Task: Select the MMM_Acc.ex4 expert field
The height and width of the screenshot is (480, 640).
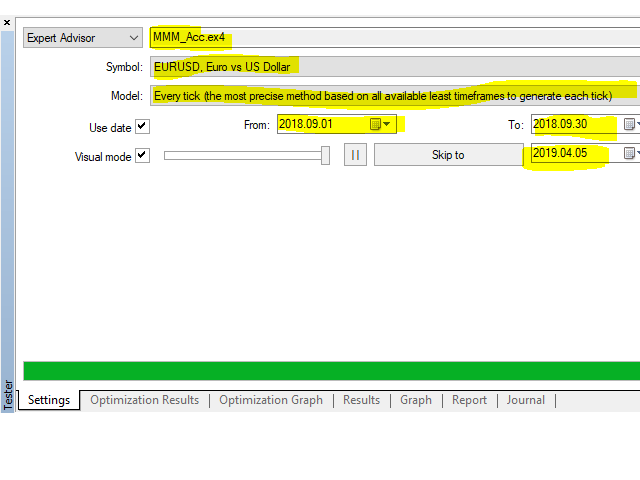Action: [x=395, y=38]
